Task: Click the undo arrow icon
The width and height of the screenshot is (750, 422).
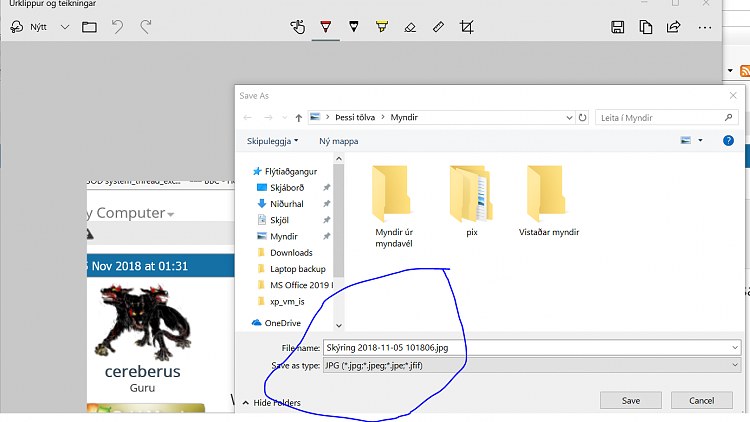Action: (117, 27)
